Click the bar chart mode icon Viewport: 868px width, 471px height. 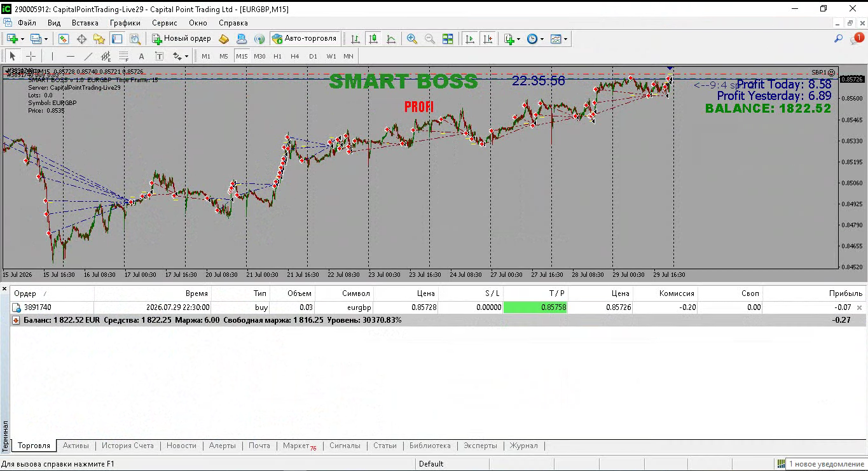pos(355,39)
